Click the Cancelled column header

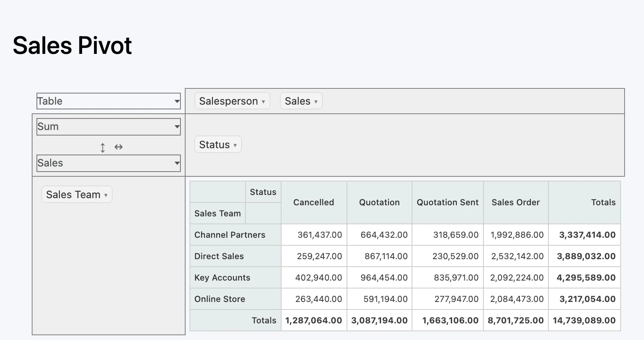tap(314, 202)
